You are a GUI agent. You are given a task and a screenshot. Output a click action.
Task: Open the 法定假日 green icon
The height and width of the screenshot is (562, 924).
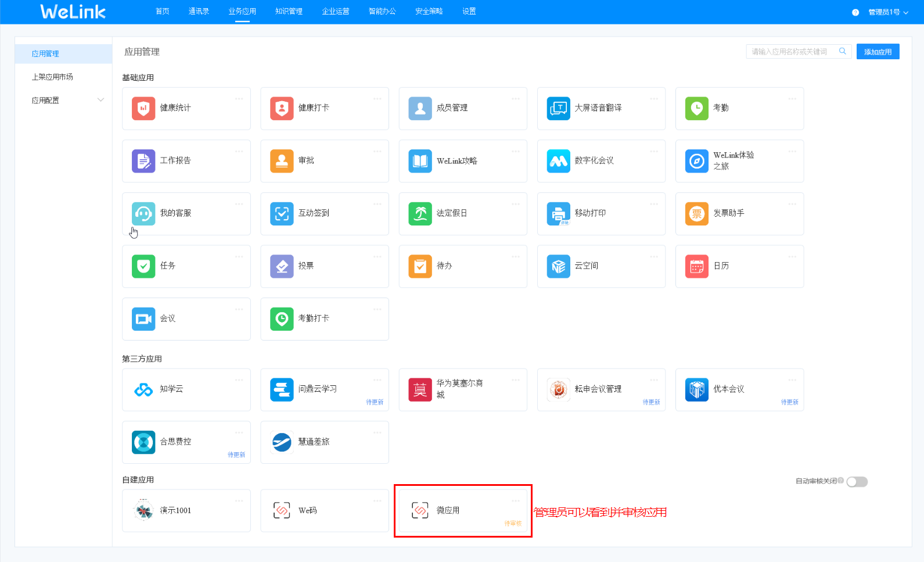click(420, 214)
